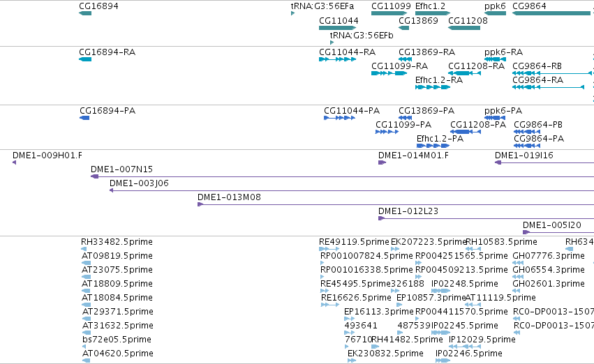This screenshot has width=594, height=364.
Task: Select the IP02248.5prime EST glyph
Action: pyautogui.click(x=441, y=291)
